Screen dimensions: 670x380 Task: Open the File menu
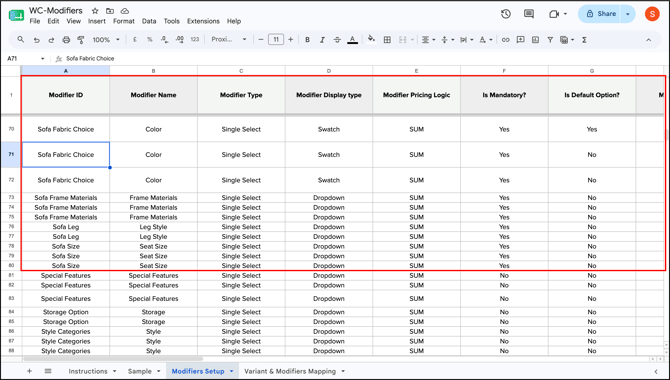(x=35, y=21)
